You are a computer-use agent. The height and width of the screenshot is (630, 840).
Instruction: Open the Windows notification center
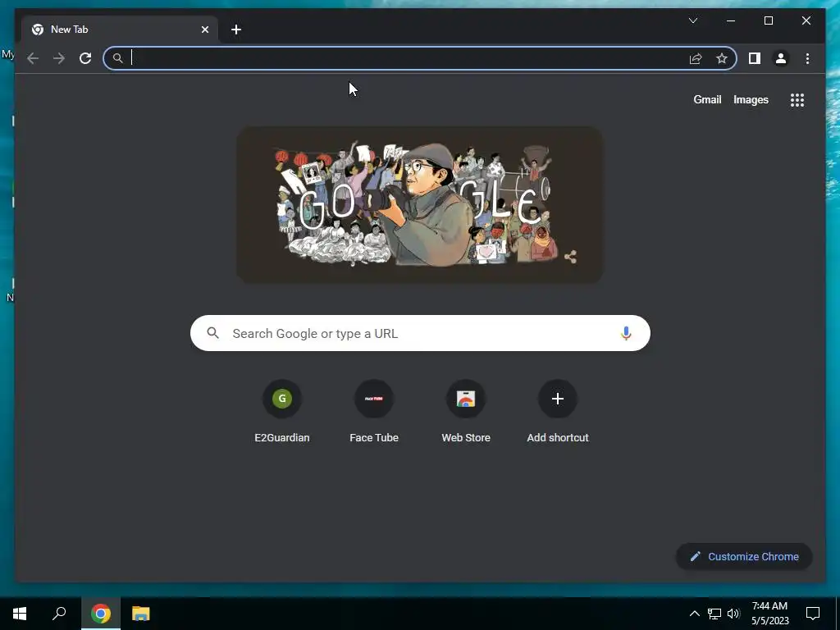pyautogui.click(x=813, y=614)
